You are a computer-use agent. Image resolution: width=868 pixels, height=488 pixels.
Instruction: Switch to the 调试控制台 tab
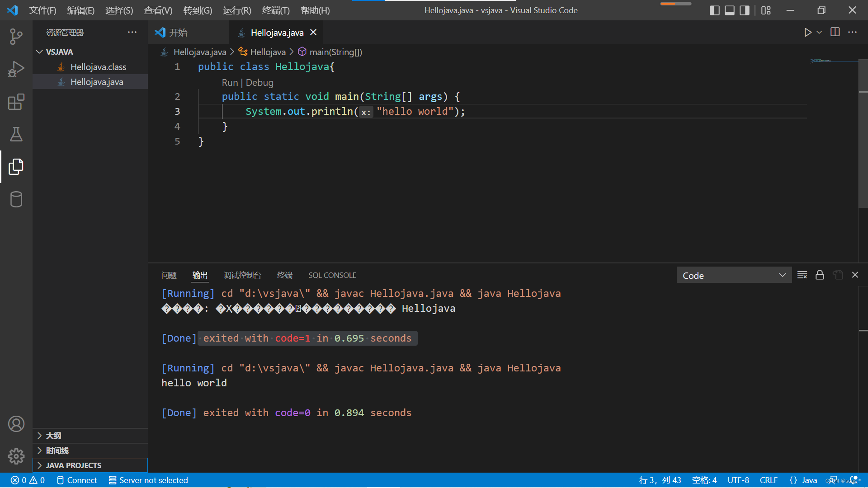pyautogui.click(x=242, y=275)
